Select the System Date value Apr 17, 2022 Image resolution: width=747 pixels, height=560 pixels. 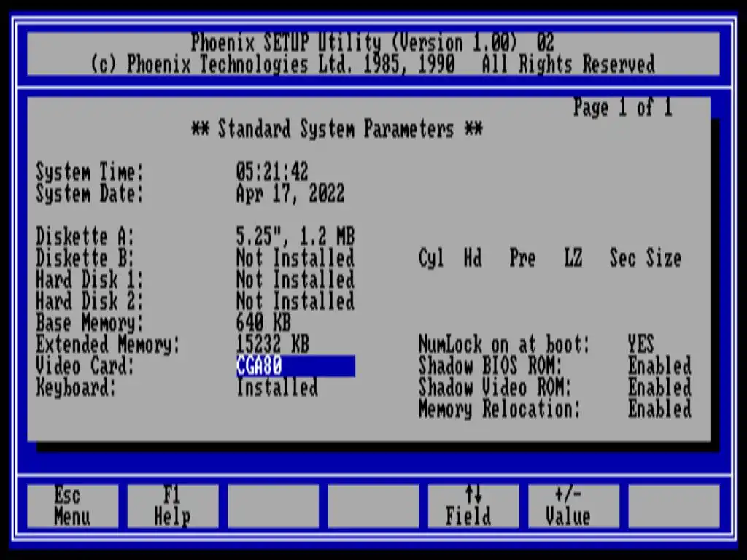pyautogui.click(x=290, y=193)
